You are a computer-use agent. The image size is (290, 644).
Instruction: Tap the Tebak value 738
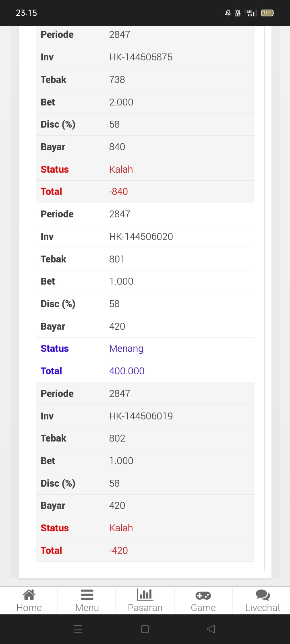117,80
